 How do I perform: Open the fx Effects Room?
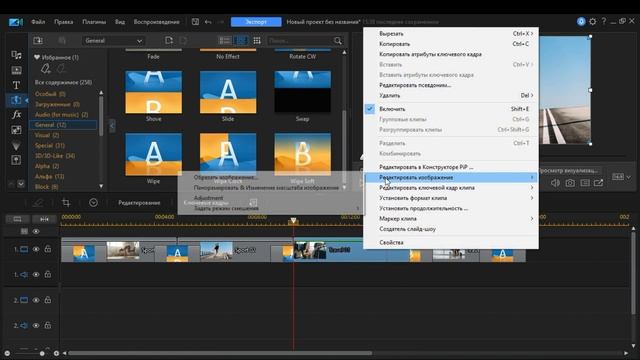coord(16,115)
